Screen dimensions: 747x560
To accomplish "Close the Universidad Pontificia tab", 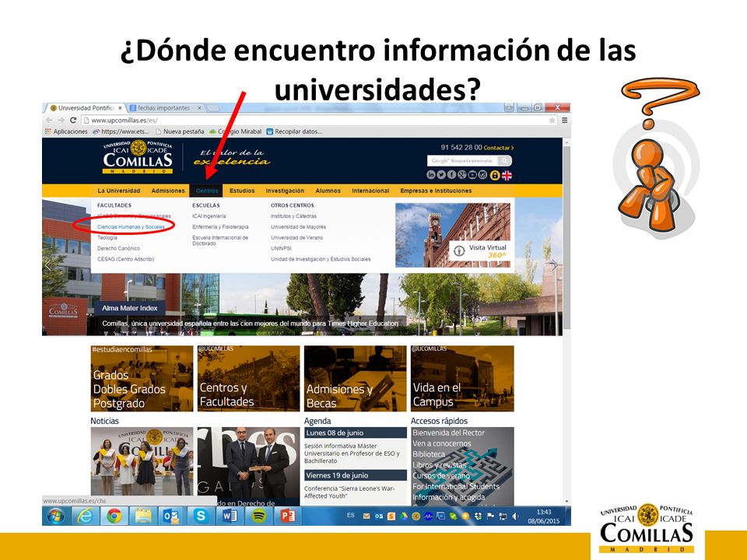I will click(121, 108).
